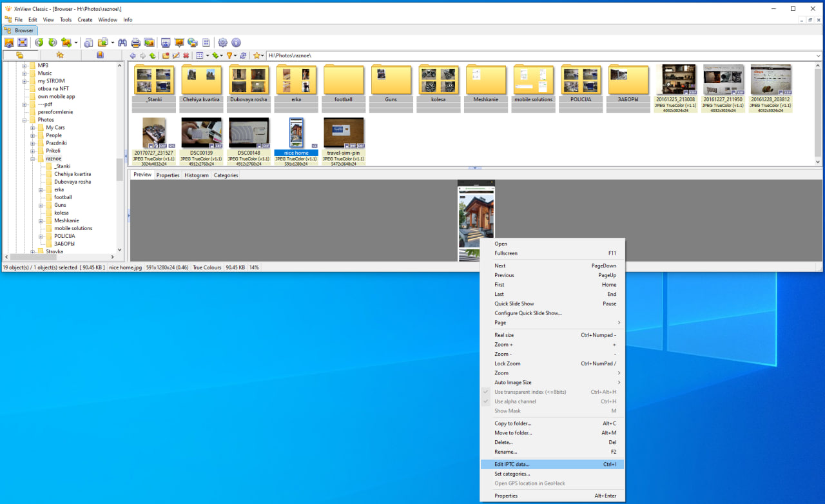Open settings with the gear icon
This screenshot has height=504, width=825.
(x=223, y=43)
